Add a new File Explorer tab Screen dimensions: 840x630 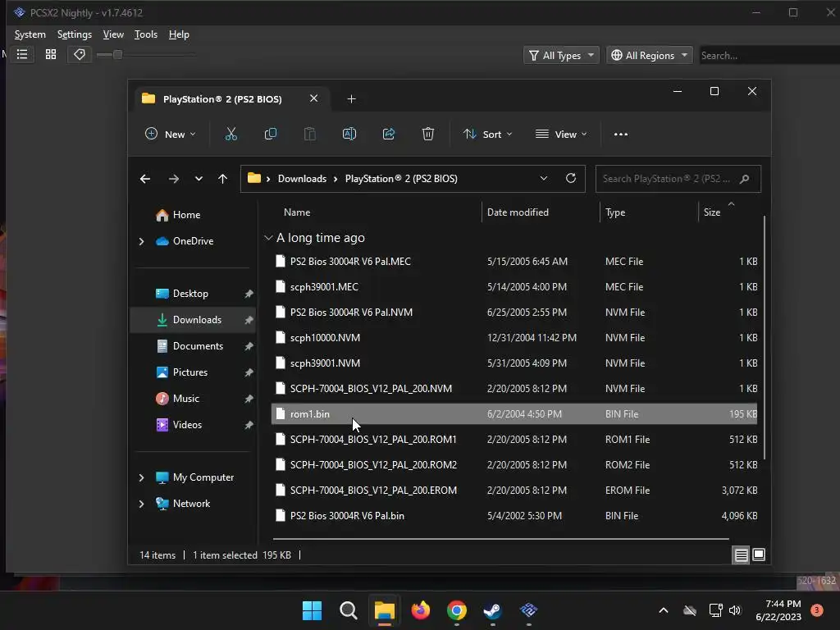click(x=351, y=99)
